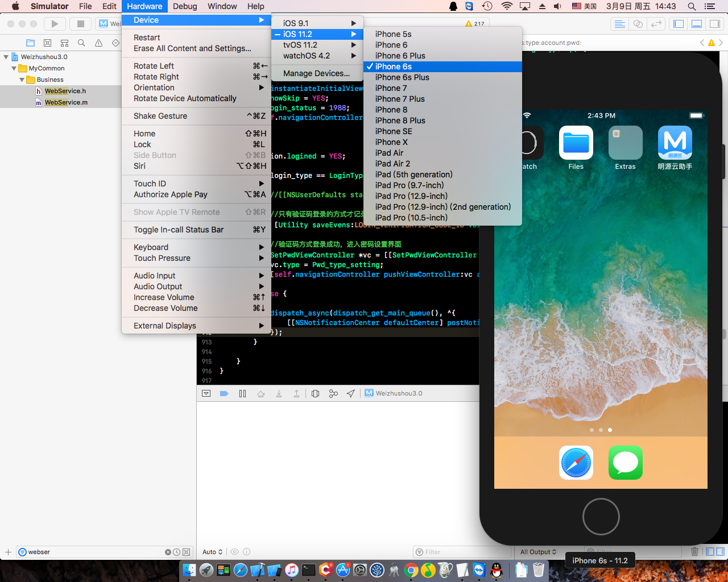Viewport: 728px width, 582px height.
Task: Select iPad Air 2 from device list
Action: (x=442, y=164)
